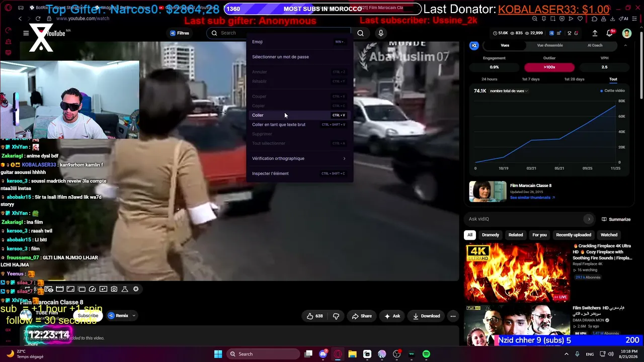Open the vidIQ Filtres button
644x362 pixels.
pos(180,33)
